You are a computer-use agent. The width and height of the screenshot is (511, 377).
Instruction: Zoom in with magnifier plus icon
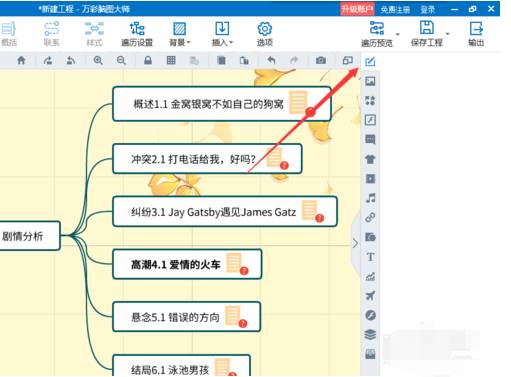coord(98,60)
